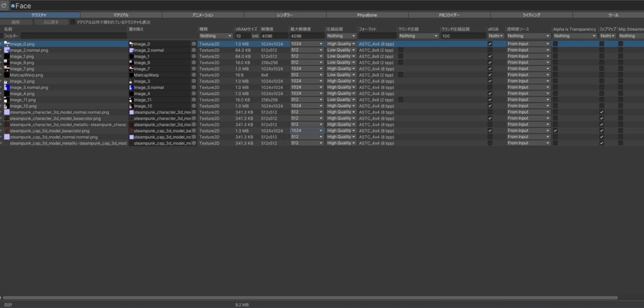Switch to the ライティング tab
The width and height of the screenshot is (644, 308).
531,15
